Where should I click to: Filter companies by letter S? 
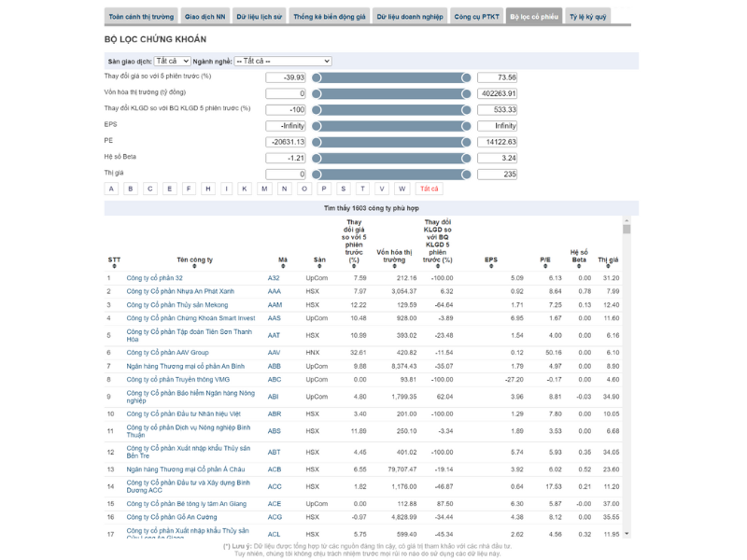click(x=343, y=189)
